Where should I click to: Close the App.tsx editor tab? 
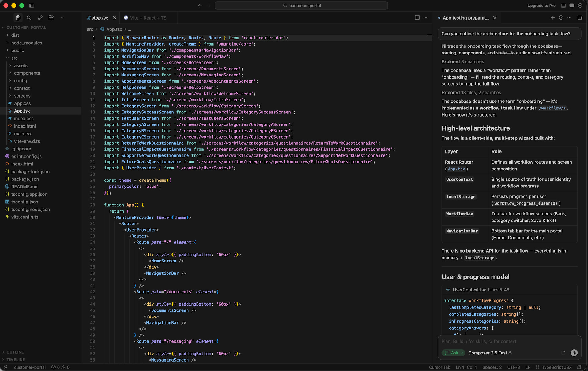click(115, 18)
